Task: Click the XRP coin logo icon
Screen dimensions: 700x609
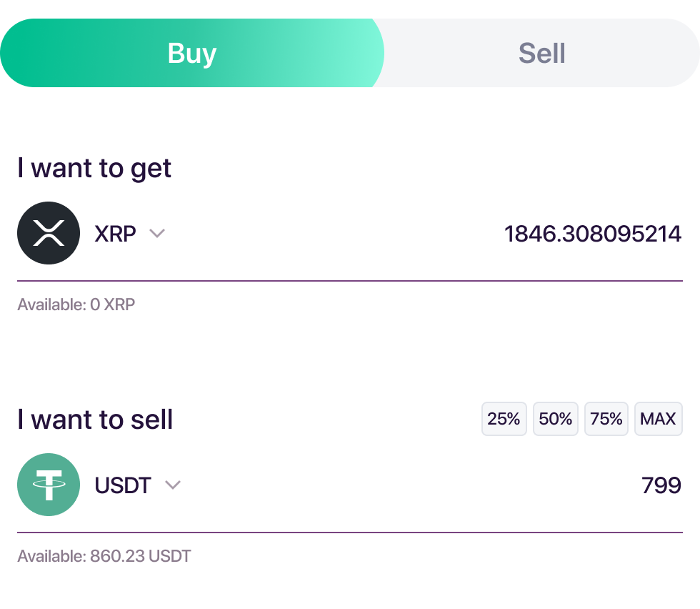Action: (49, 233)
